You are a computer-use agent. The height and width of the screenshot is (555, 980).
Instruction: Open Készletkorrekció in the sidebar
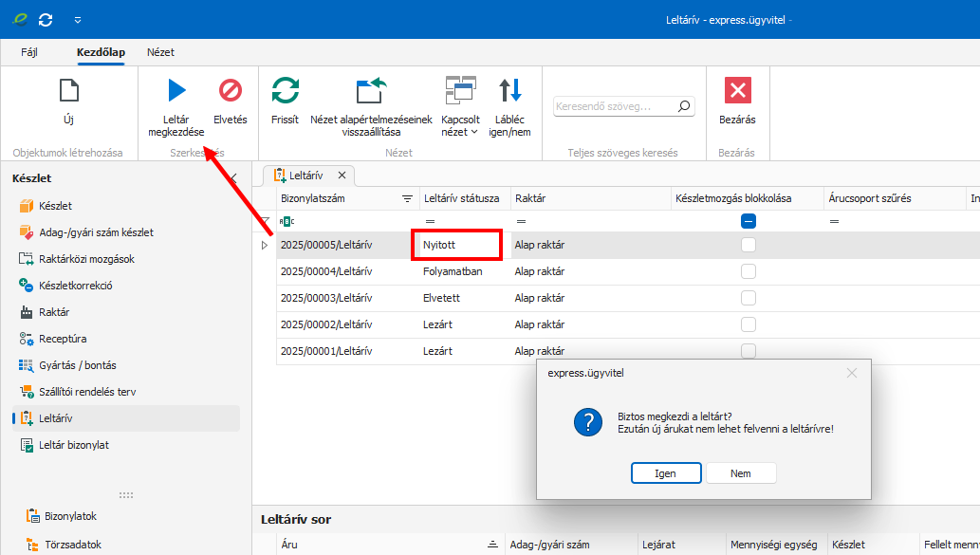pos(75,286)
